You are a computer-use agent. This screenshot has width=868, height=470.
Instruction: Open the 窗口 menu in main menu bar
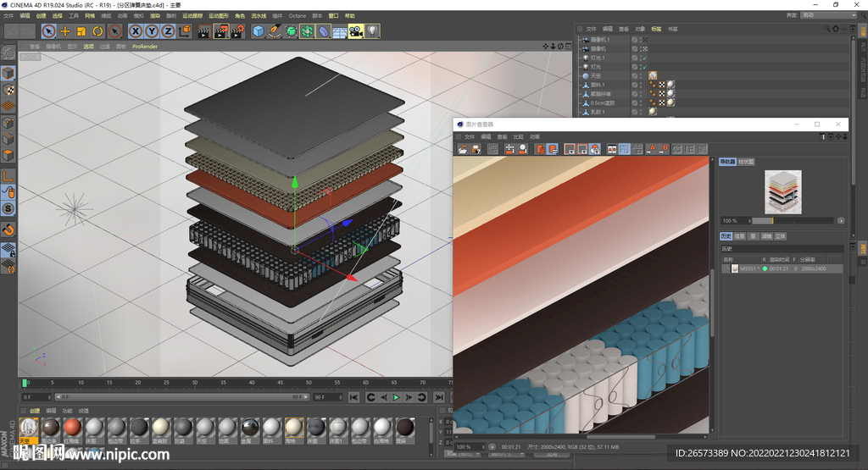pyautogui.click(x=333, y=16)
